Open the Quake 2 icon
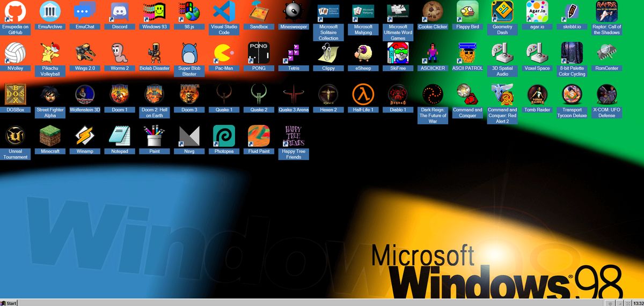The height and width of the screenshot is (306, 644). [259, 94]
